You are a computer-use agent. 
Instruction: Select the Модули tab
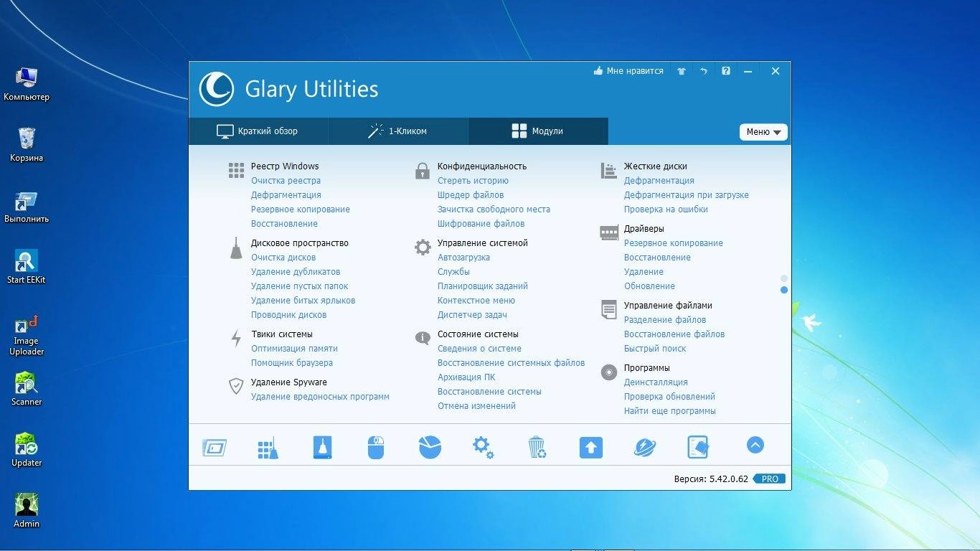(x=538, y=131)
